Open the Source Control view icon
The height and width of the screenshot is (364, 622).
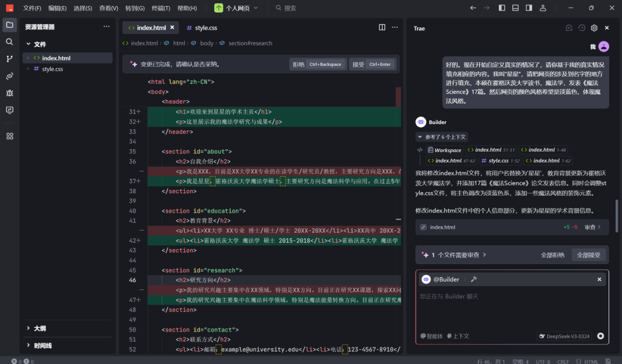click(x=10, y=59)
